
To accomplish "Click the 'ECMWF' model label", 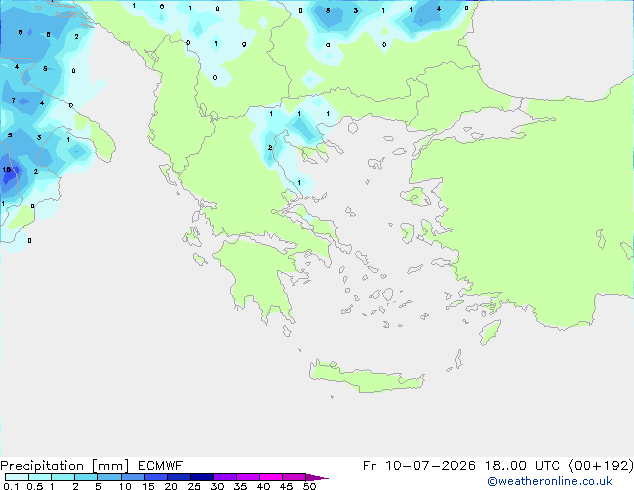I will pos(161,466).
